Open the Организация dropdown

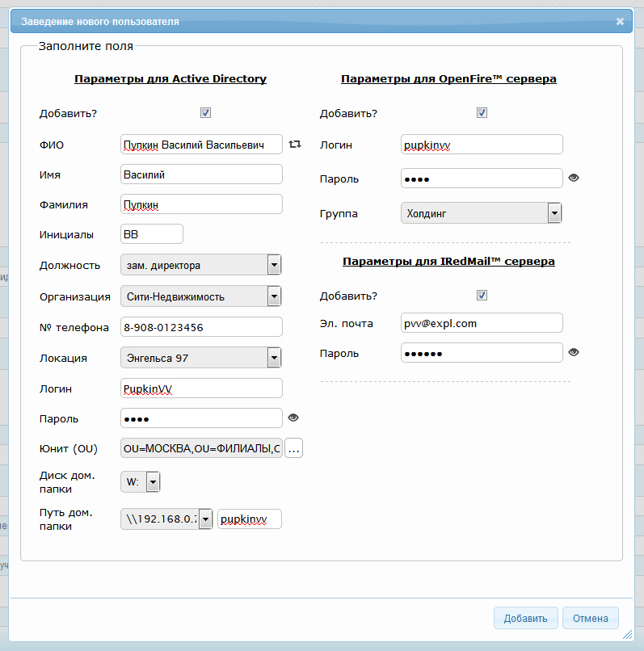click(200, 296)
